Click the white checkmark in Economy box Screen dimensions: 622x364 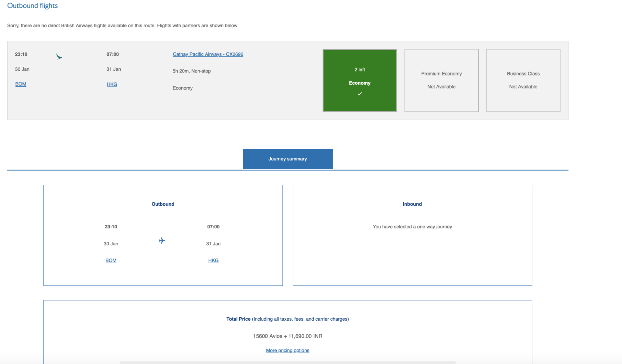pos(360,94)
